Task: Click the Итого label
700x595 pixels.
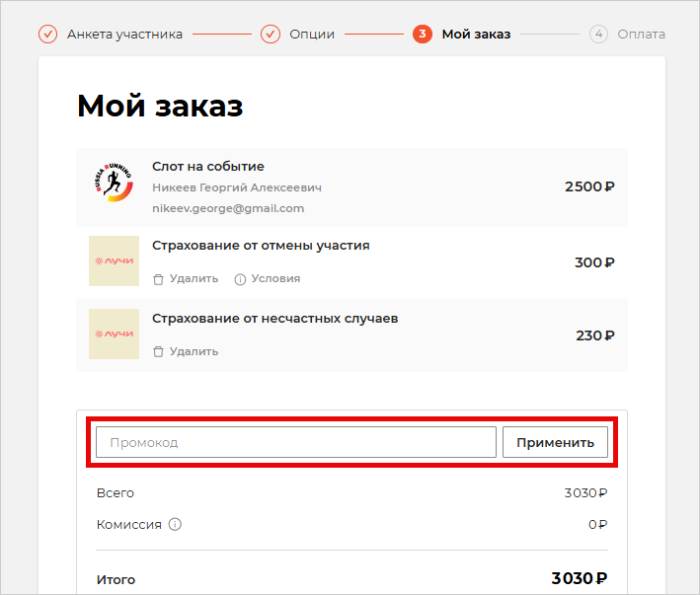Action: [116, 579]
